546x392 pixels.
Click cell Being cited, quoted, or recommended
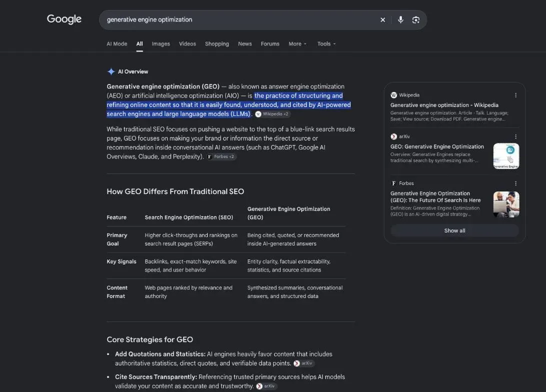[x=293, y=239]
